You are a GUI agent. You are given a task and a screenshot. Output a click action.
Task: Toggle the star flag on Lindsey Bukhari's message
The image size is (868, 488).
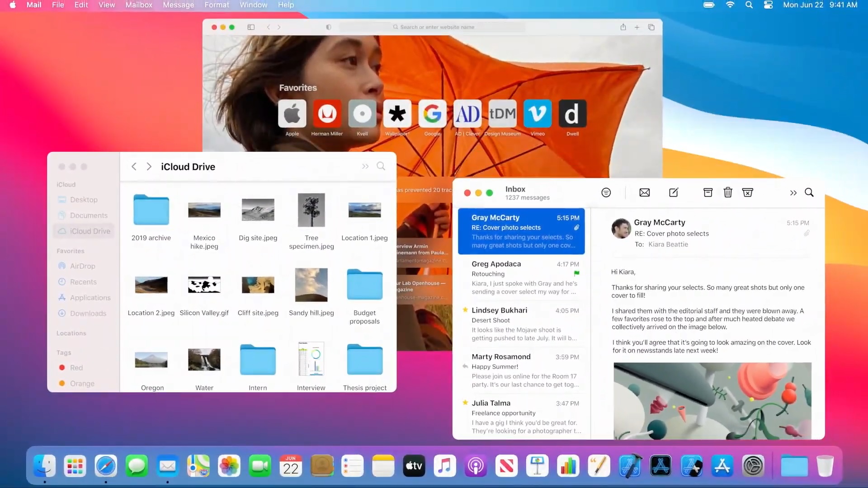pyautogui.click(x=466, y=310)
